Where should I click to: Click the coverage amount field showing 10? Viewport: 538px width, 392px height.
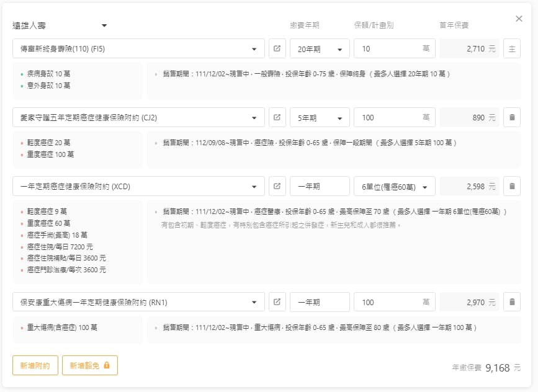[x=388, y=49]
